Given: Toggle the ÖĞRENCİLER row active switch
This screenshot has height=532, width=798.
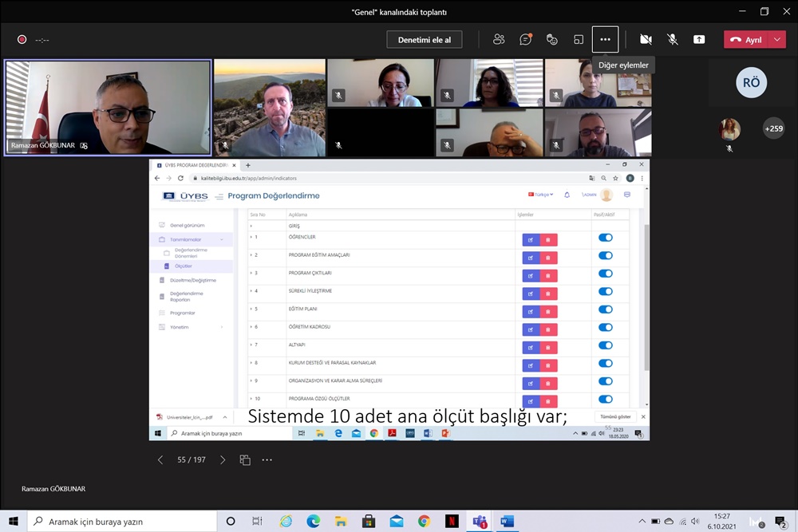Looking at the screenshot, I should (x=605, y=238).
